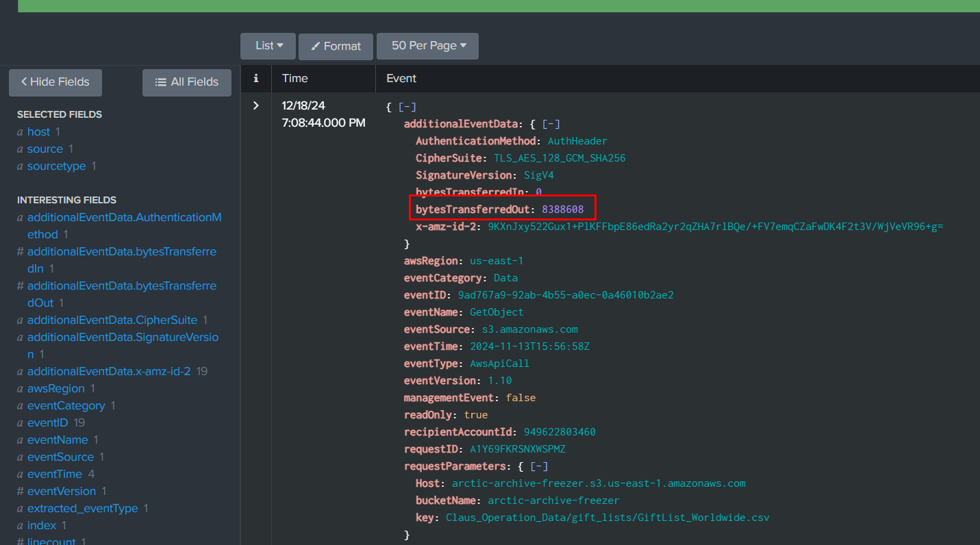This screenshot has height=545, width=980.
Task: Click the Event column header
Action: 401,79
